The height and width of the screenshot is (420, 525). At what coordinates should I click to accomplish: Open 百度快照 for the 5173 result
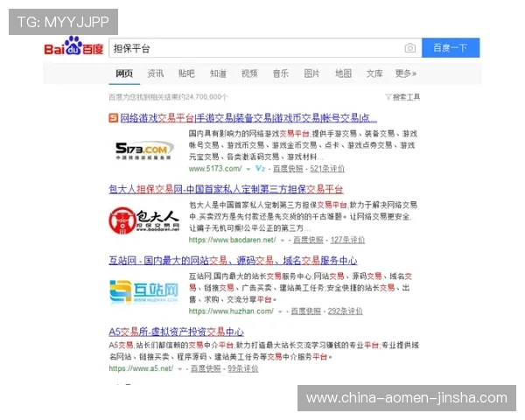[x=288, y=169]
